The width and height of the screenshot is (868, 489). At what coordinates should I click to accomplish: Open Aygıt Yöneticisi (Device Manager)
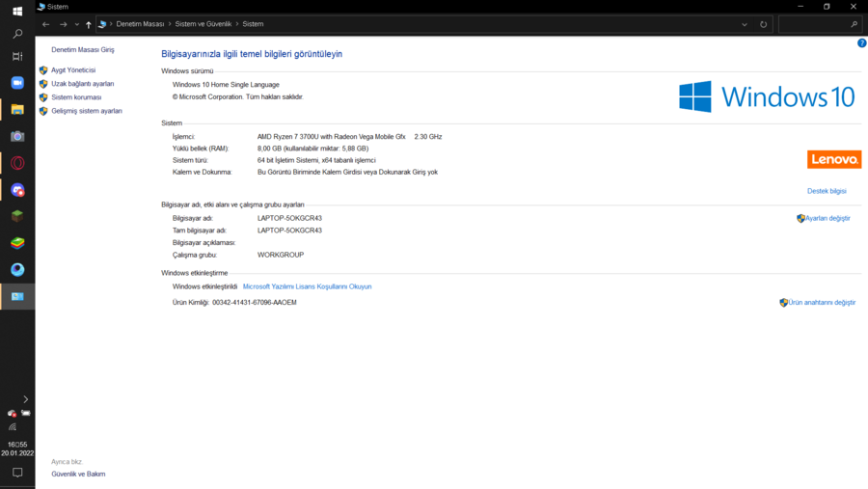(x=73, y=70)
